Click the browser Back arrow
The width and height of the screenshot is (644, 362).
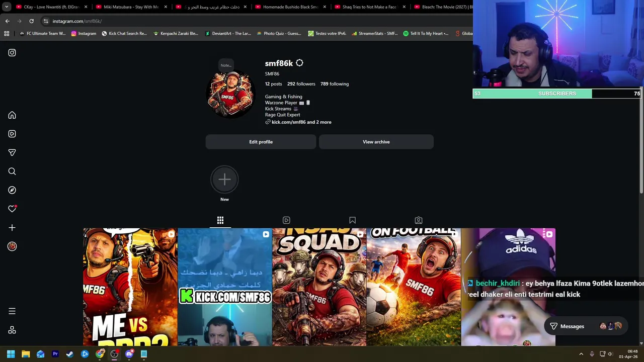7,21
